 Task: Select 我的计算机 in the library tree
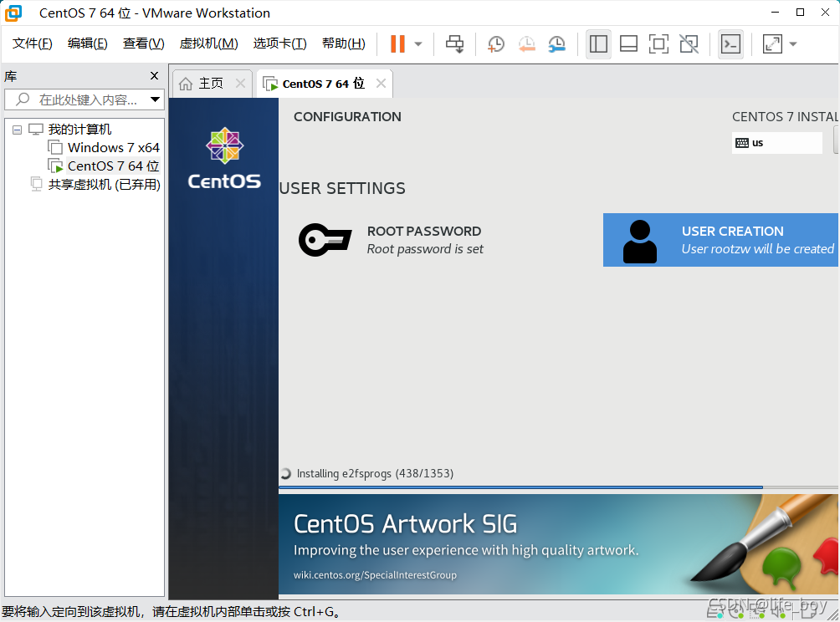[79, 130]
